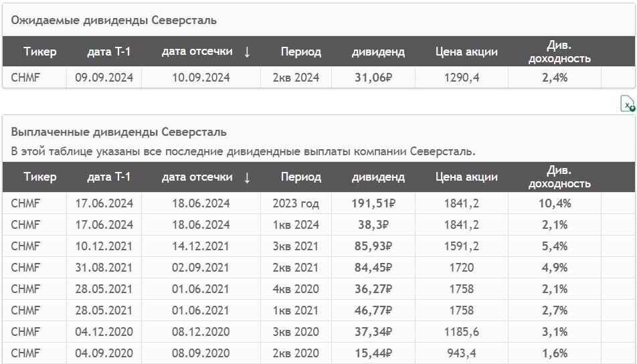Image resolution: width=637 pixels, height=364 pixels.
Task: Select the cutoff date 10.09.2024
Action: 201,77
